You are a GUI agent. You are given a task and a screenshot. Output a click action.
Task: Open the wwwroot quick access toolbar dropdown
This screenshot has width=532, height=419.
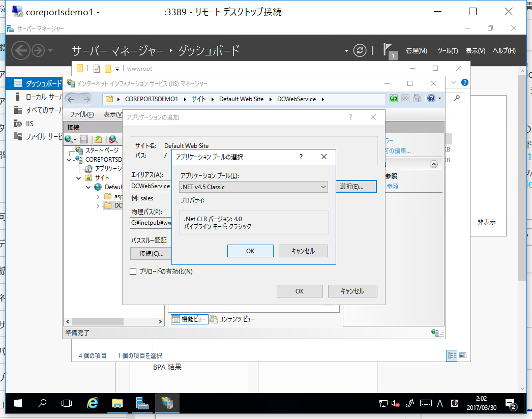pos(117,69)
